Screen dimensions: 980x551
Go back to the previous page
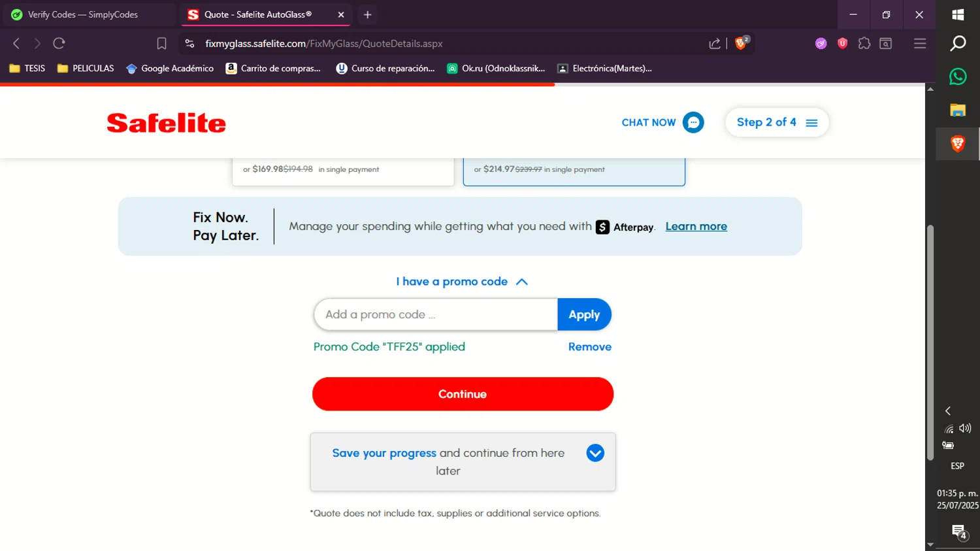16,43
